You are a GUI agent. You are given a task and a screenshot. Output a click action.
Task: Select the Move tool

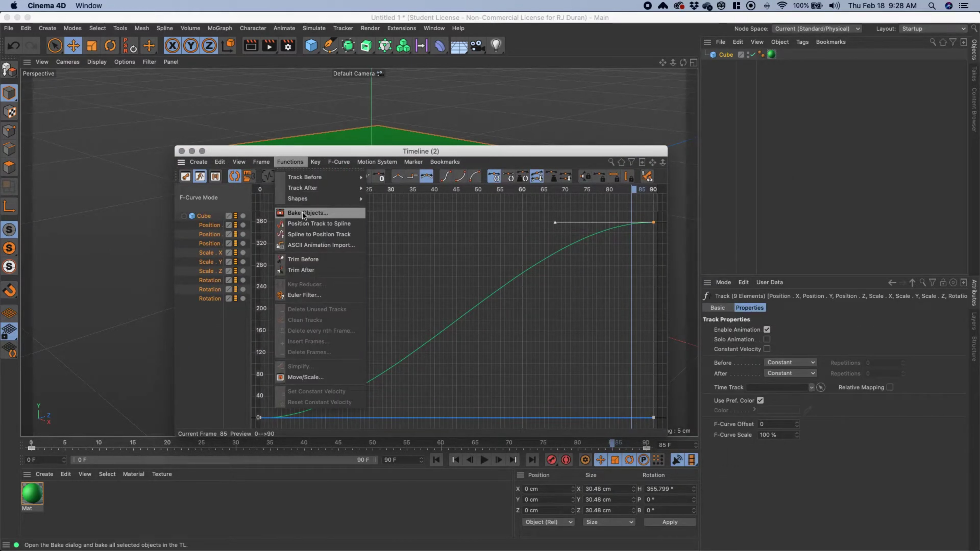pos(73,46)
